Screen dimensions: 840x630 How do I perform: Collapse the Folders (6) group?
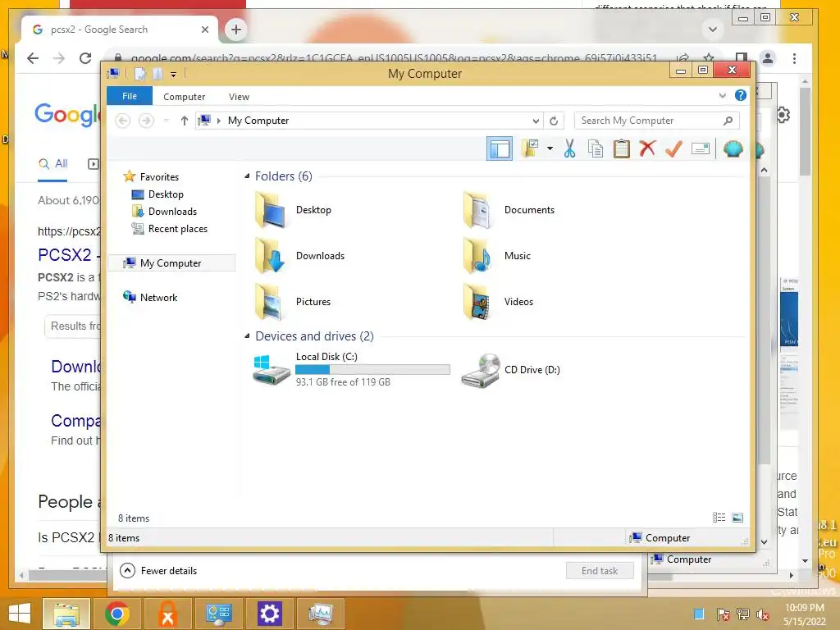coord(247,176)
